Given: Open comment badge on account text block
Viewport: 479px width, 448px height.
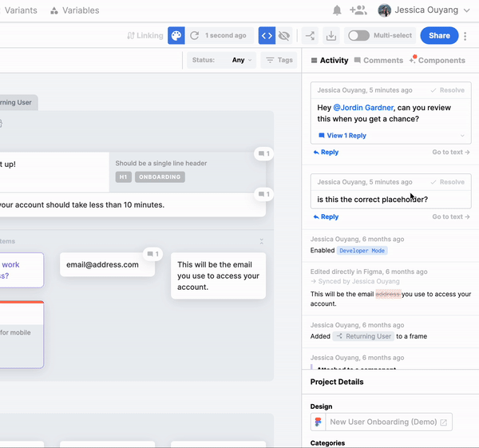Looking at the screenshot, I should pyautogui.click(x=263, y=194).
